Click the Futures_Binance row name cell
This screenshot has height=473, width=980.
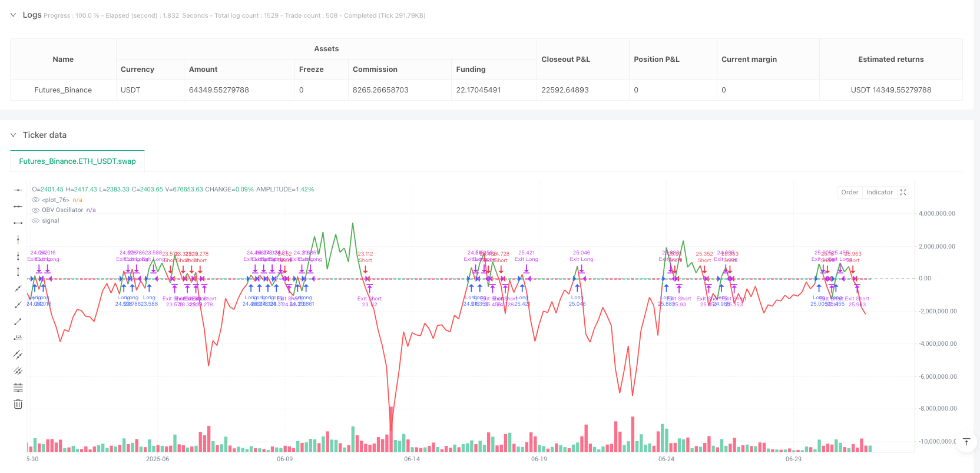[x=63, y=90]
